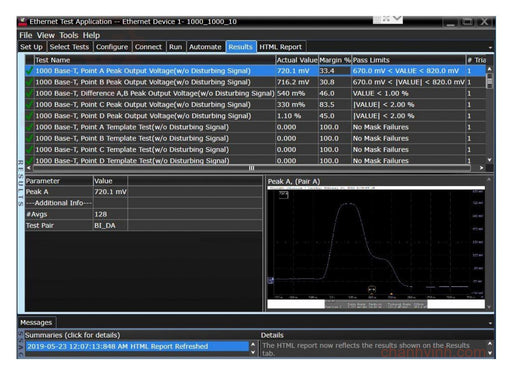Expand the tab overflow arrow at right of tab bar
Screen dimensions: 512x375
pyautogui.click(x=490, y=48)
